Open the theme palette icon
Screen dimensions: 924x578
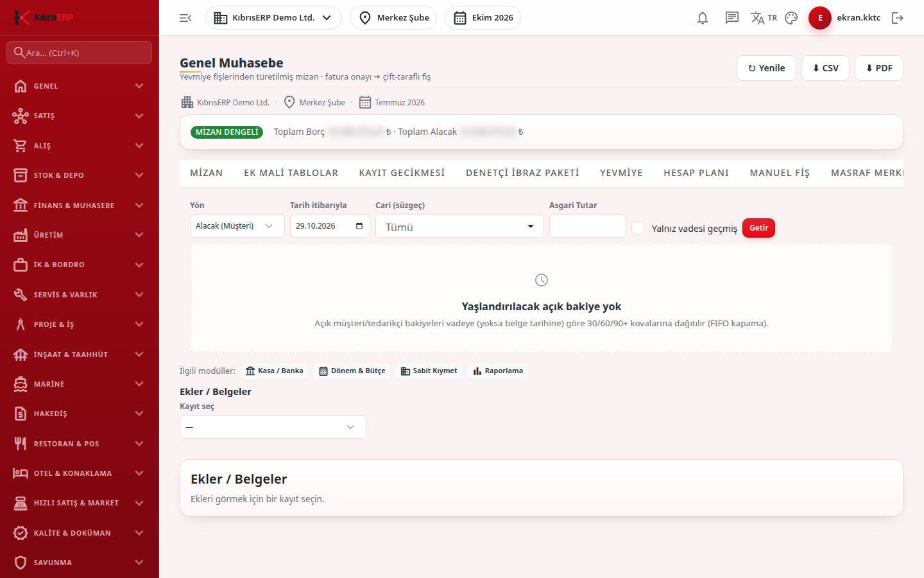pyautogui.click(x=791, y=18)
